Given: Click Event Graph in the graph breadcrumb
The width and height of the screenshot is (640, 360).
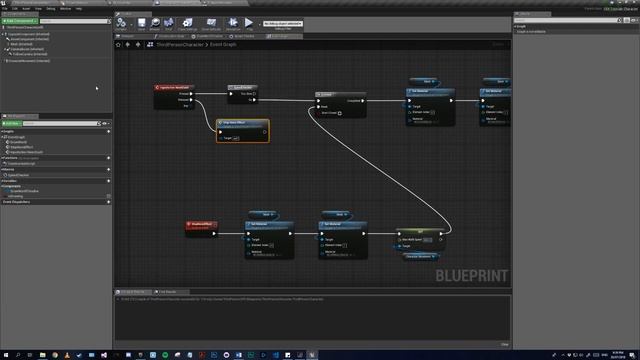Looking at the screenshot, I should [223, 44].
